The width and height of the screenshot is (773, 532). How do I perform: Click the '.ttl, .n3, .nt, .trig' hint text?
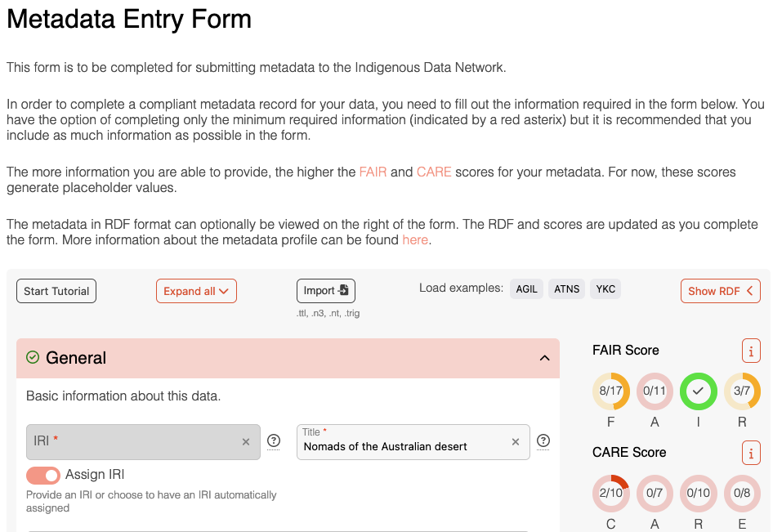tap(328, 313)
